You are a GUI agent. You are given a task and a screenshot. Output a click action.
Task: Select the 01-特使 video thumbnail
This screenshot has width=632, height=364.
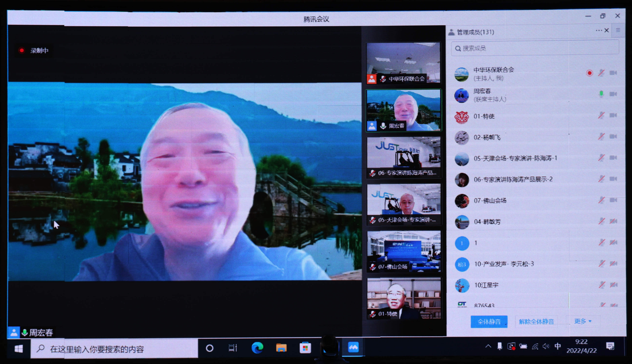pos(404,298)
